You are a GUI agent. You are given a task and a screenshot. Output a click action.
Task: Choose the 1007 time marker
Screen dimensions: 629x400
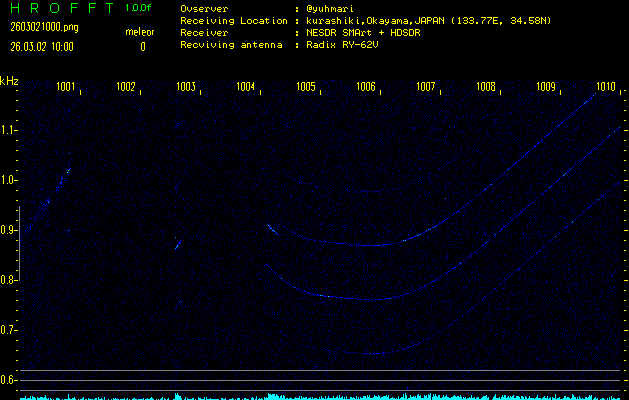pyautogui.click(x=426, y=87)
